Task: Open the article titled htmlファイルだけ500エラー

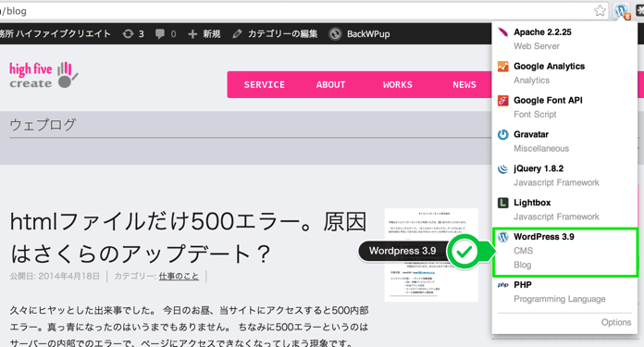Action: point(188,238)
